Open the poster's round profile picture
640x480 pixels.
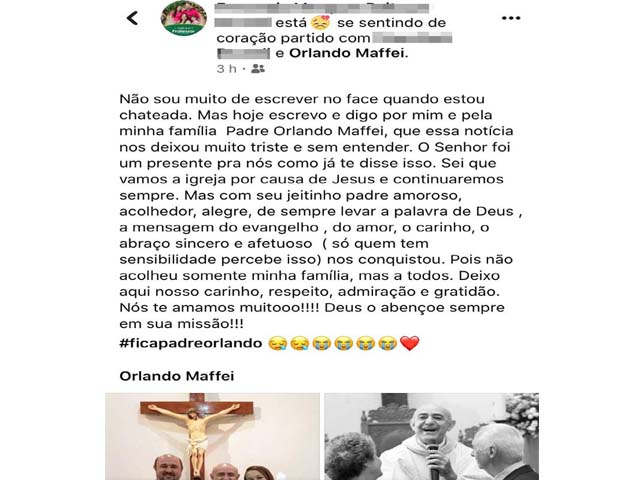184,18
